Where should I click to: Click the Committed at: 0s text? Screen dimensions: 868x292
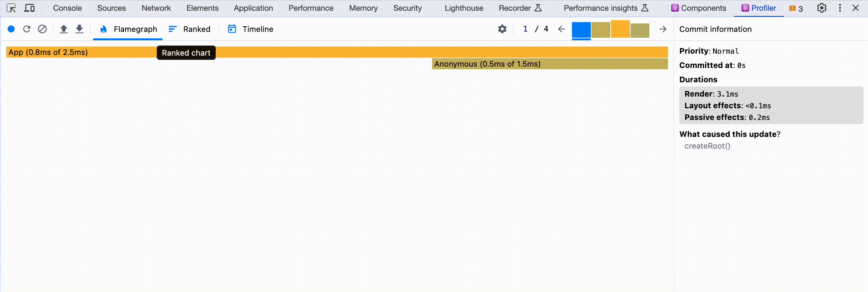[x=712, y=65]
